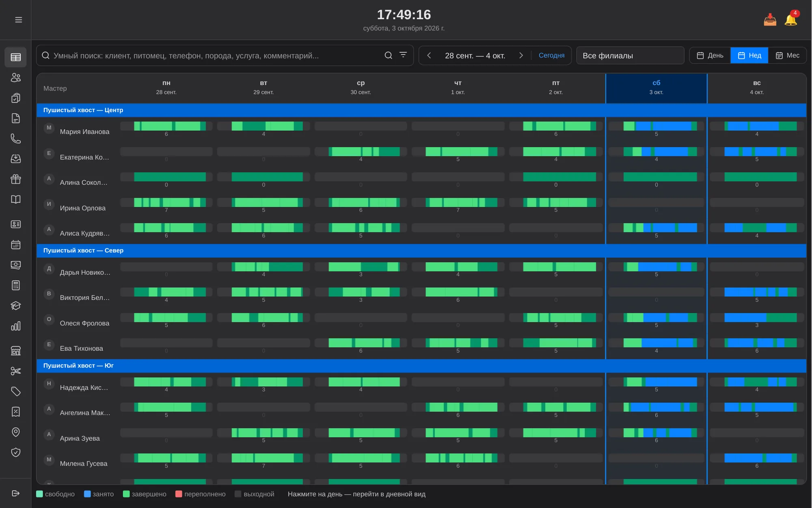Collapse Пушистый хвост — Центр group
This screenshot has width=812, height=508.
tap(421, 110)
